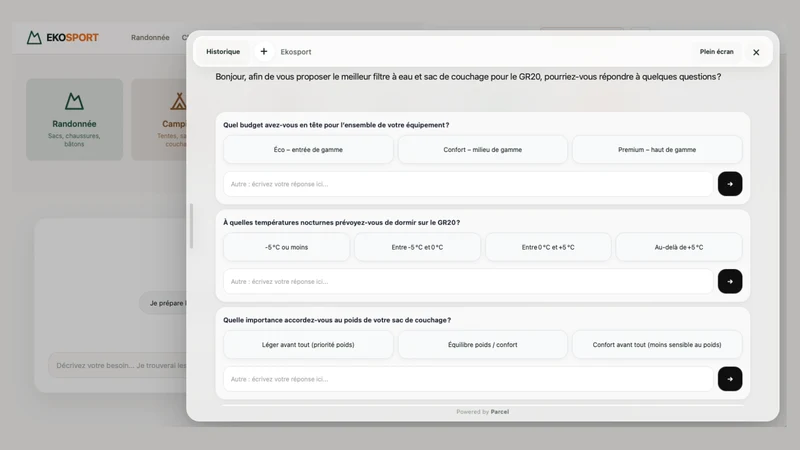
Task: Focus the sleeping bag weight Autre field
Action: (468, 379)
